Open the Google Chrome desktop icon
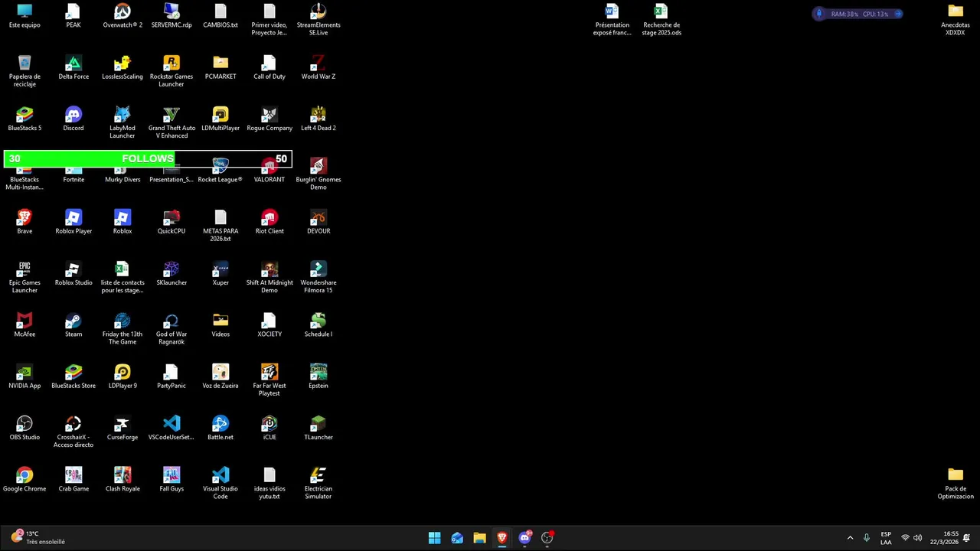The image size is (980, 551). (x=24, y=480)
